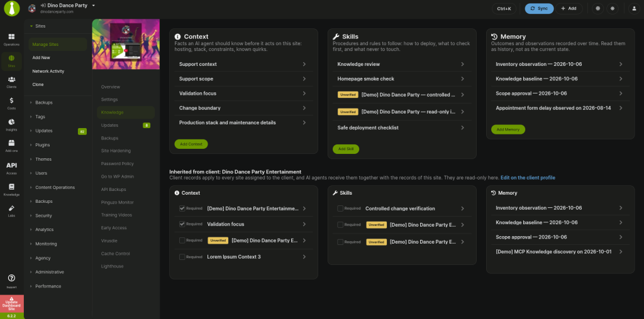This screenshot has height=319, width=644.
Task: Click the globe icon in top bar
Action: pos(597,9)
